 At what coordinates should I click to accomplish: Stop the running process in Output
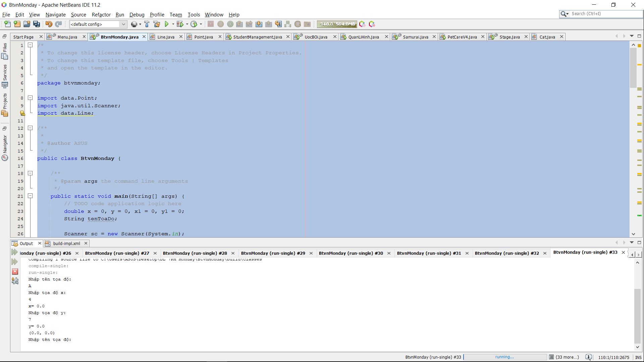coord(15,271)
